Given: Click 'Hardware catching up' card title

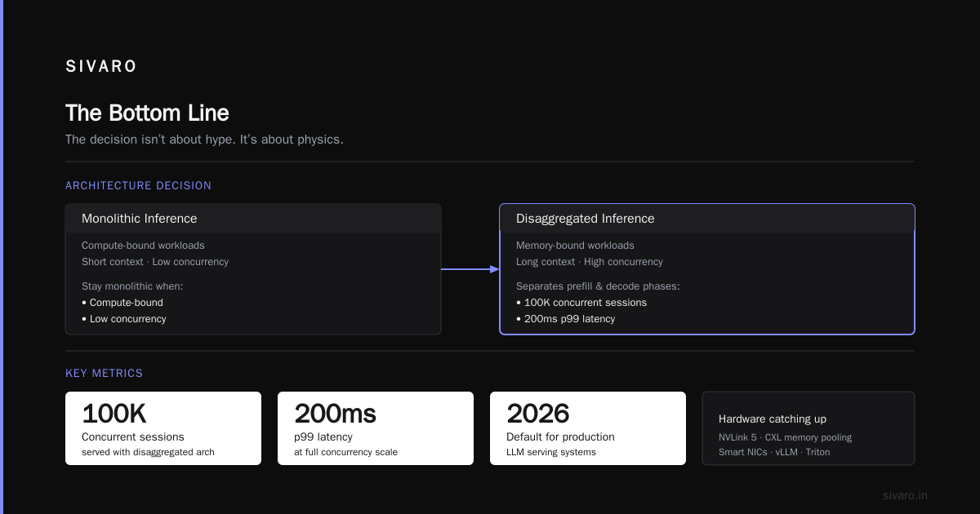Looking at the screenshot, I should 773,419.
